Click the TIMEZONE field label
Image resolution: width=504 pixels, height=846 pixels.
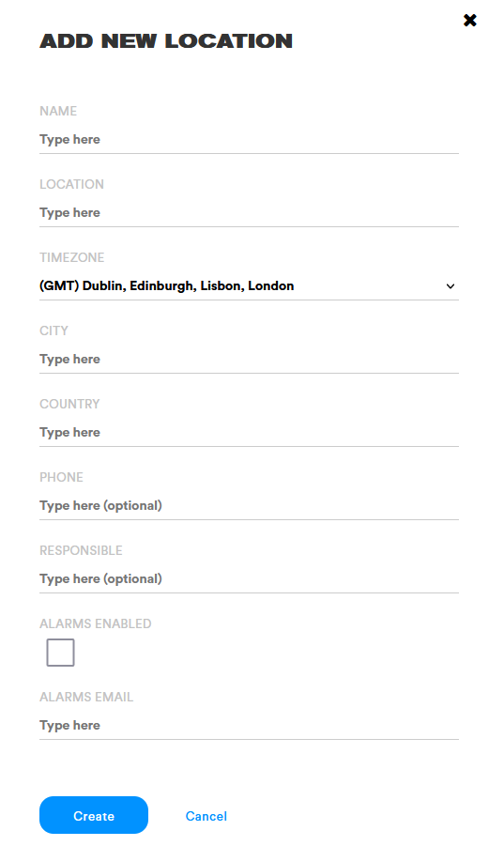(71, 257)
